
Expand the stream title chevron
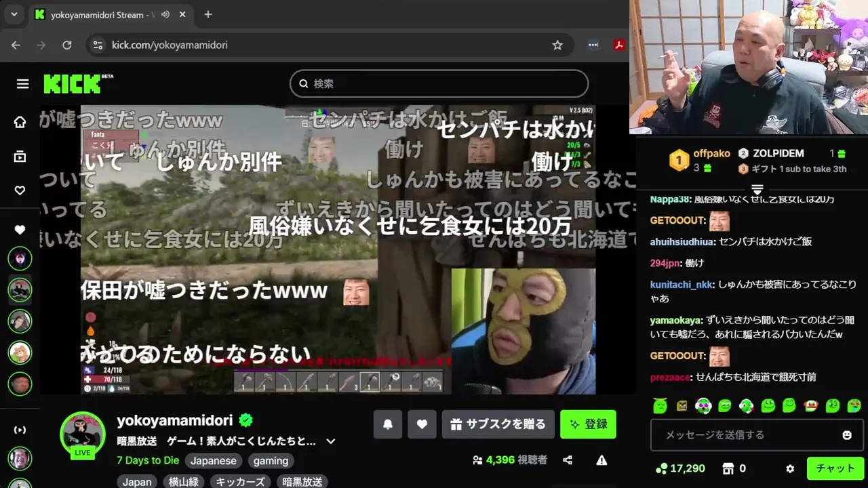pos(331,441)
